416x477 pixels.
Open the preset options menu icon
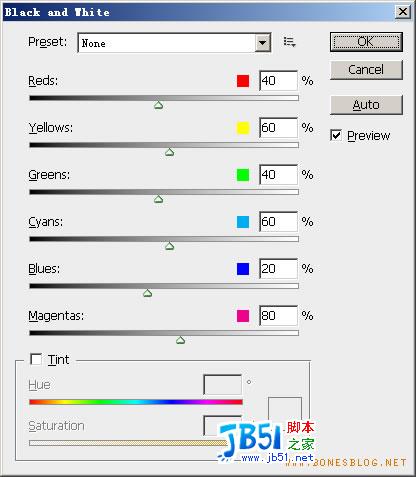point(289,42)
